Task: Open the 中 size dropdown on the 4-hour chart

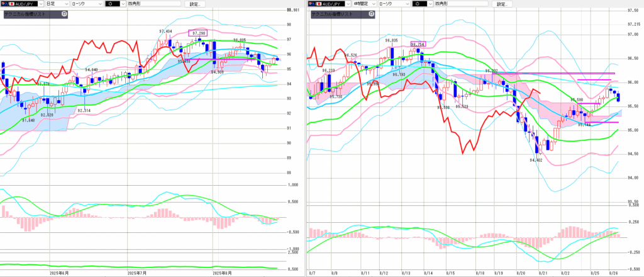Action: pos(422,4)
